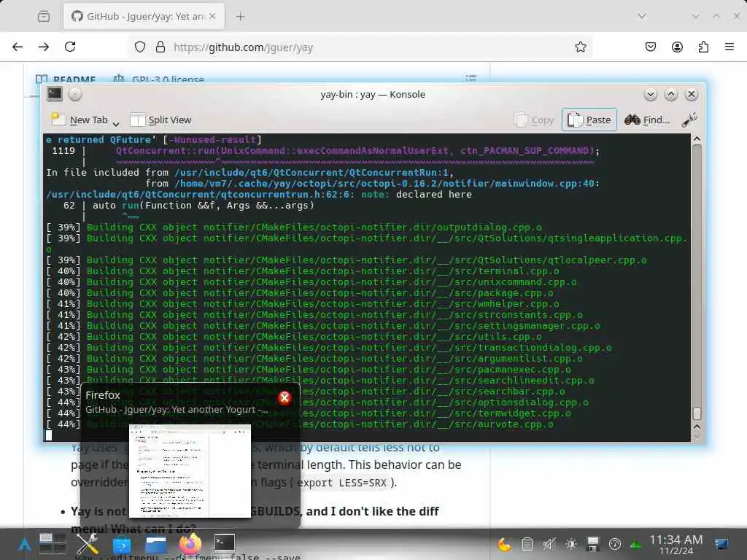Image resolution: width=747 pixels, height=560 pixels.
Task: Click the 'export LESS=SRX' code text
Action: click(x=341, y=483)
